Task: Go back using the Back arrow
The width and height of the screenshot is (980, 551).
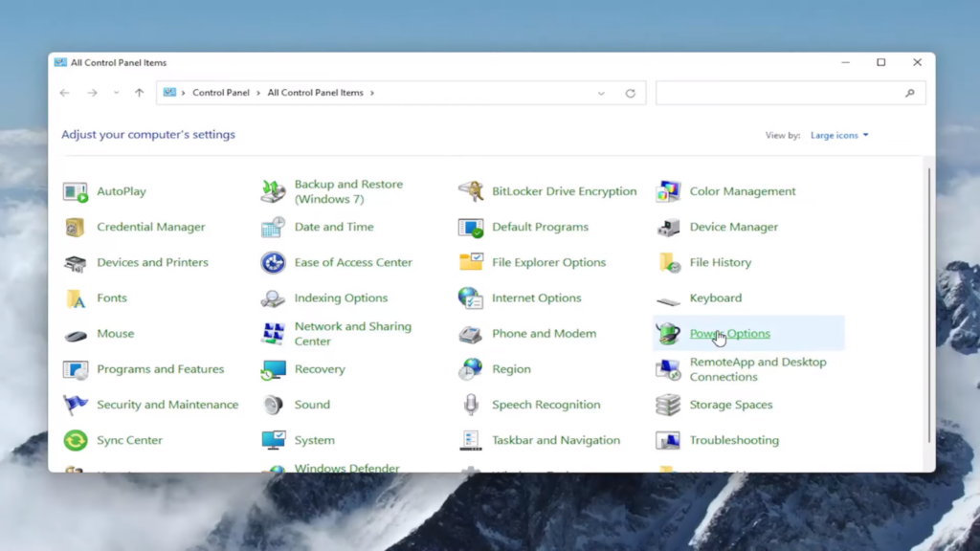Action: tap(65, 93)
